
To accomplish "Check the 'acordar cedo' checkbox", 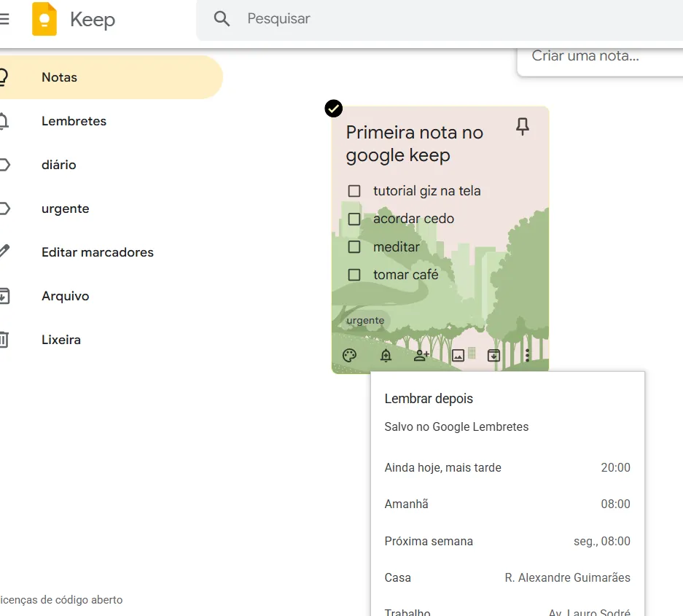I will pyautogui.click(x=354, y=219).
